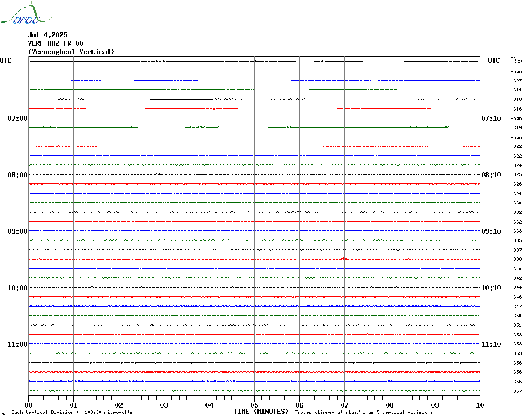The height and width of the screenshot is (420, 525).
Task: Click the DC value 318
Action: (518, 99)
